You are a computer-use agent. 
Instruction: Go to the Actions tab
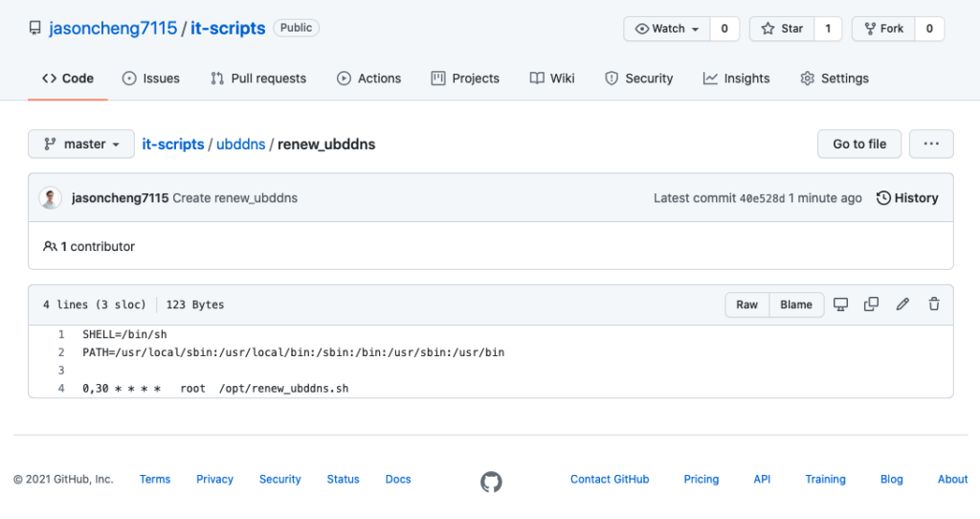tap(368, 79)
